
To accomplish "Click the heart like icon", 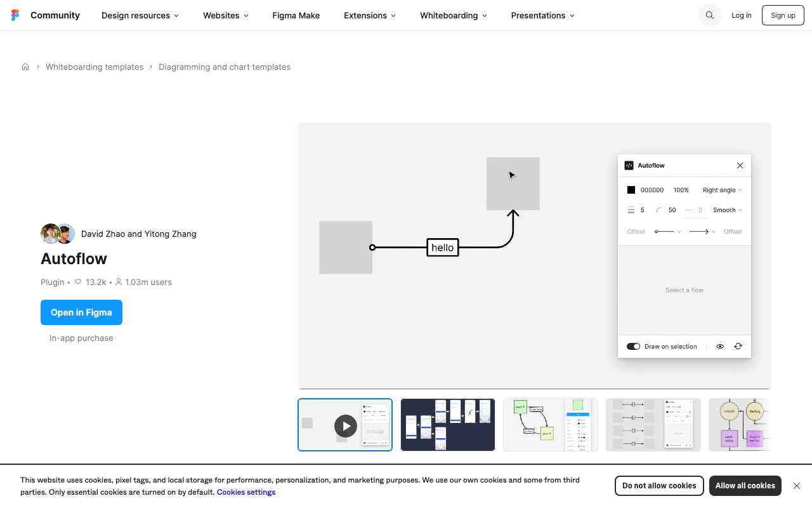I will [78, 282].
